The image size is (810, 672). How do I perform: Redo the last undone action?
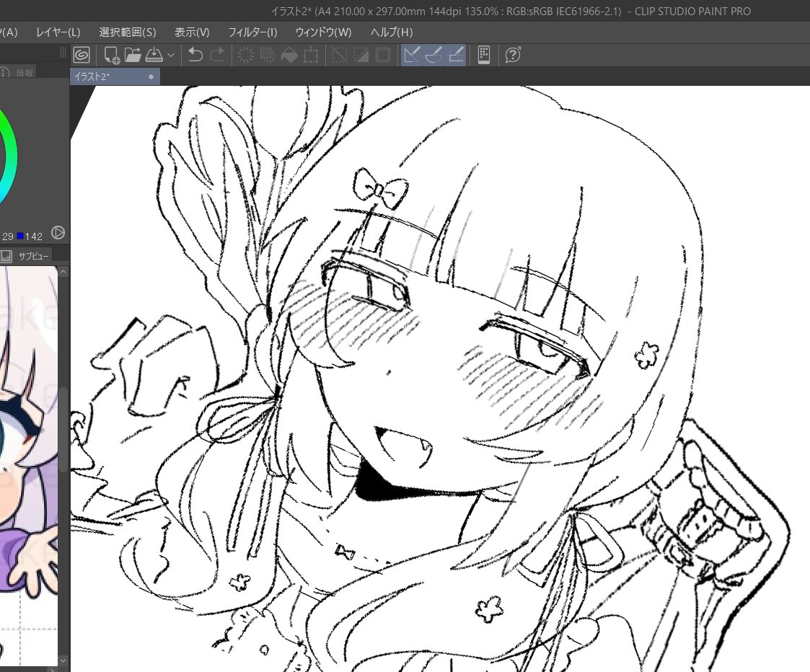[217, 55]
